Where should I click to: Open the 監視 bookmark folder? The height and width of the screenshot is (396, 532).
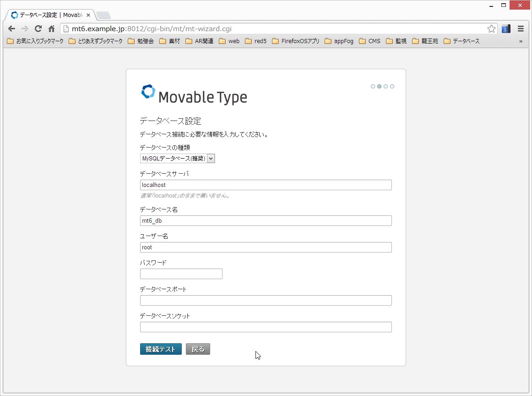pos(396,41)
